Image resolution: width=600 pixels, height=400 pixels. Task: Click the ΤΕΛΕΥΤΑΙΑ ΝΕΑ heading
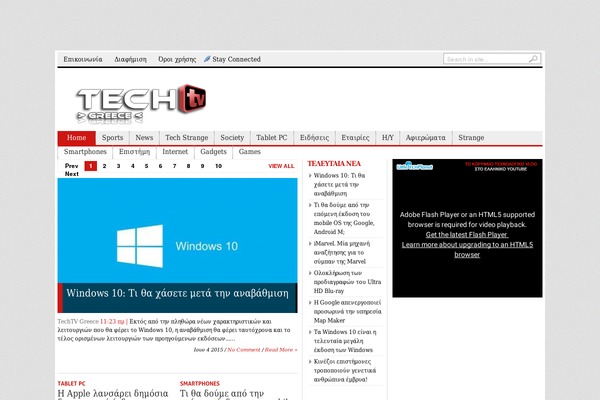click(x=334, y=164)
